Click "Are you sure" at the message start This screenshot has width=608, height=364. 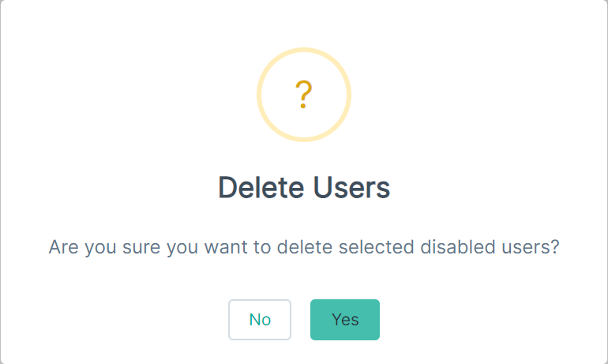104,247
